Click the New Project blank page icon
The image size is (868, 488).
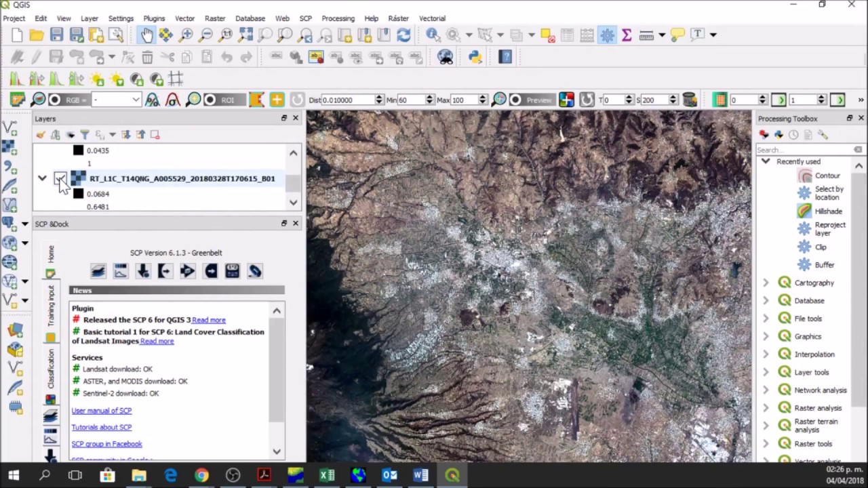coord(17,35)
